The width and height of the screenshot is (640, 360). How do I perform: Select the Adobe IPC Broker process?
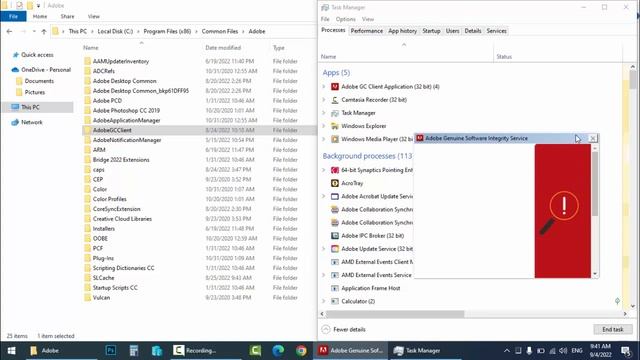[372, 236]
